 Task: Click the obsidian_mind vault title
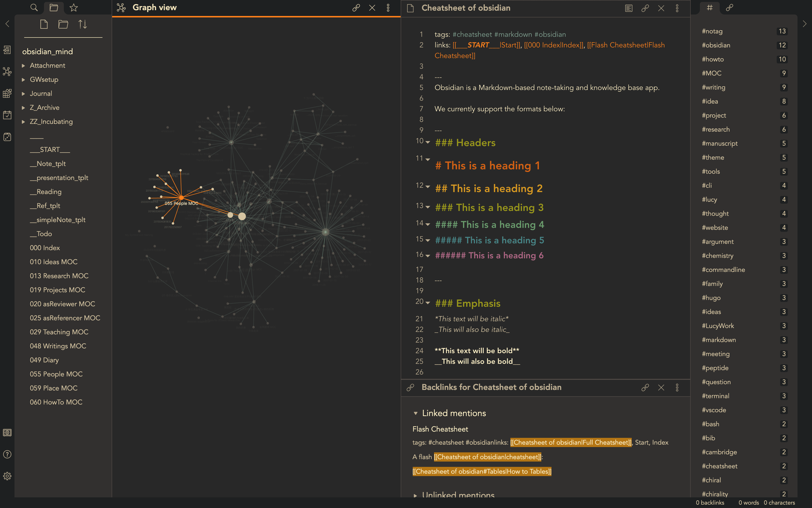coord(47,51)
